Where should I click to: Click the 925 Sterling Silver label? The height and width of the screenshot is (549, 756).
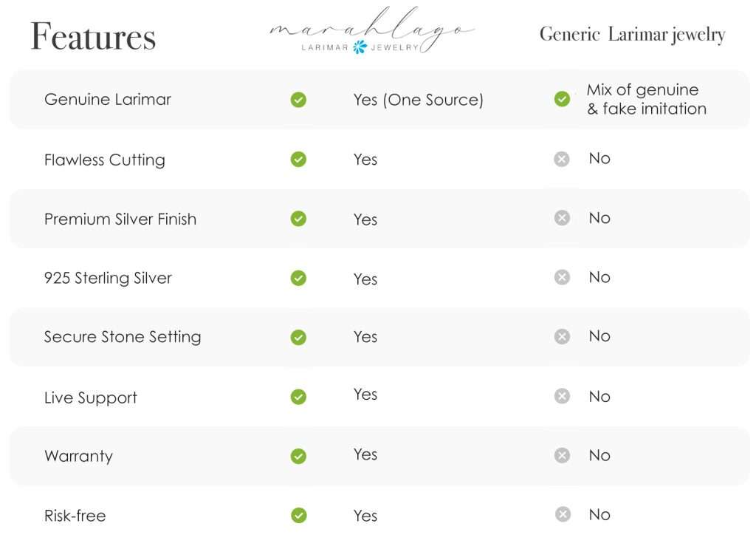[108, 278]
